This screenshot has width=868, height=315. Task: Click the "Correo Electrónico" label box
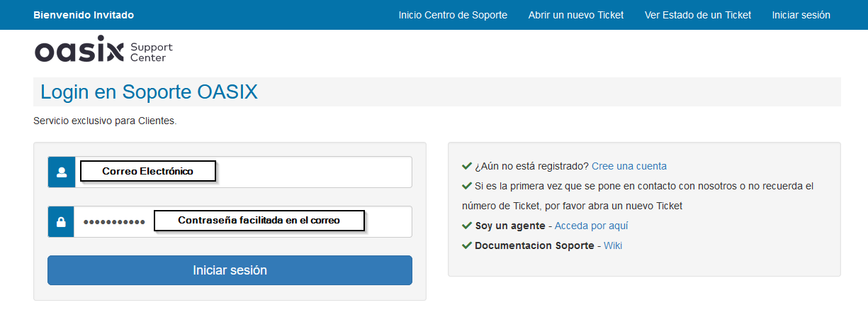click(x=147, y=172)
